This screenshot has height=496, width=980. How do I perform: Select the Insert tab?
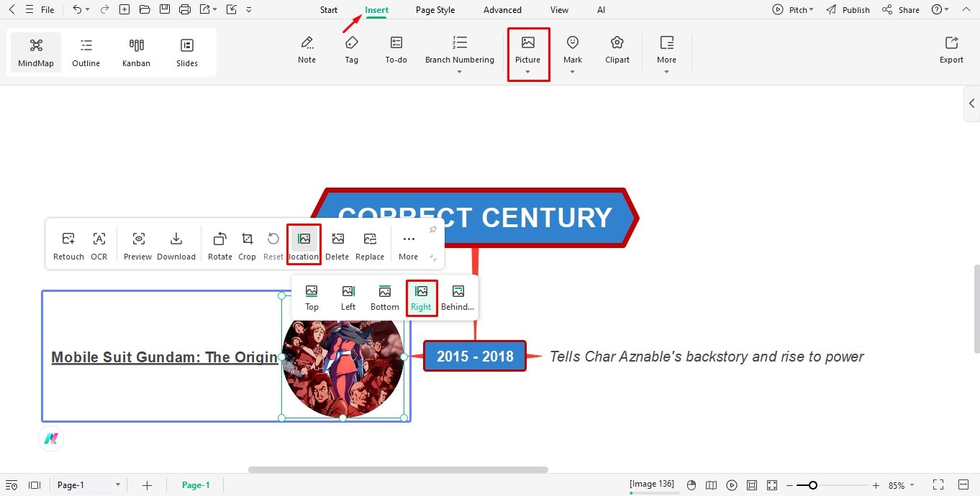coord(376,10)
